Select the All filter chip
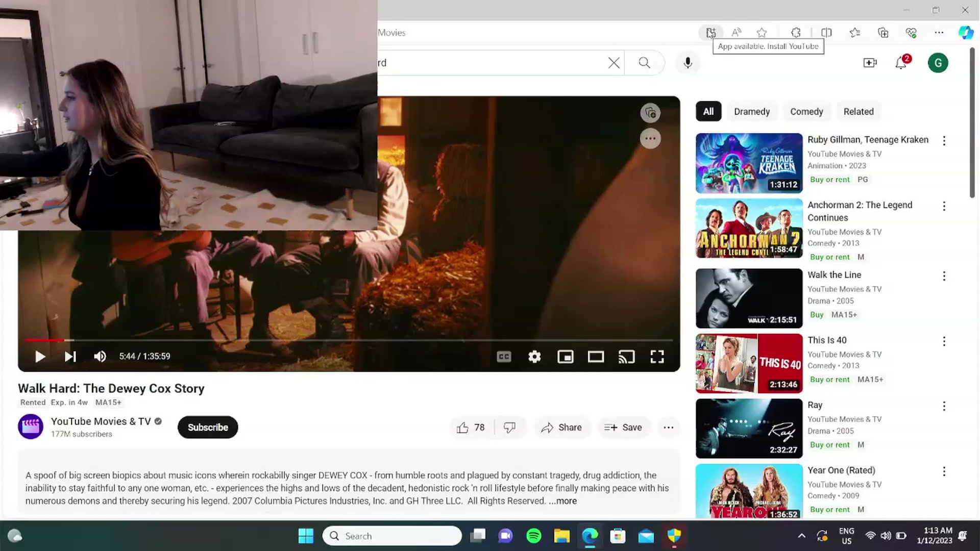This screenshot has height=551, width=980. tap(708, 112)
